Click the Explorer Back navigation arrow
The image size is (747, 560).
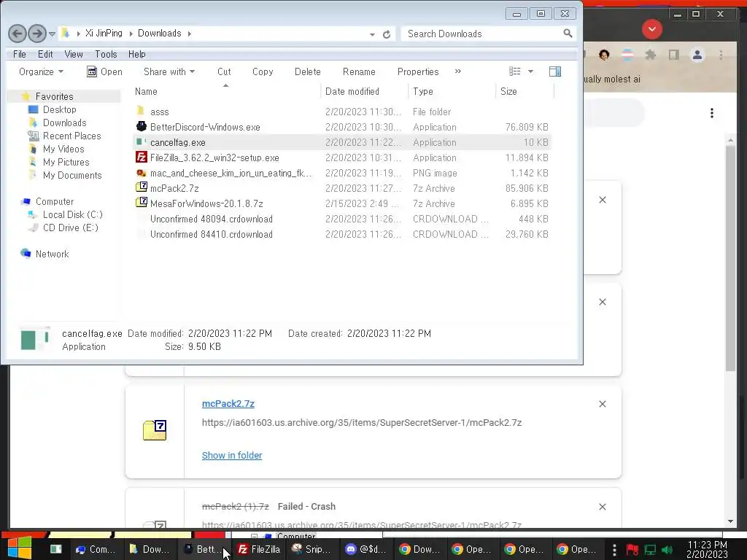[x=18, y=34]
